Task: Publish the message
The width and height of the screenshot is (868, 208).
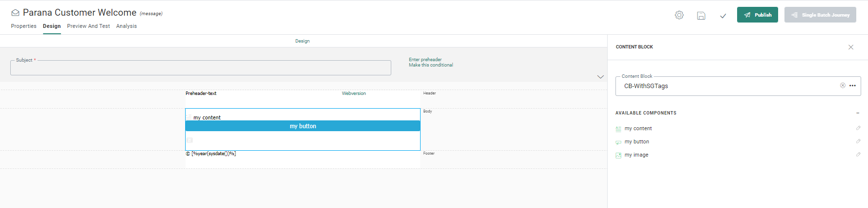Action: (x=757, y=15)
